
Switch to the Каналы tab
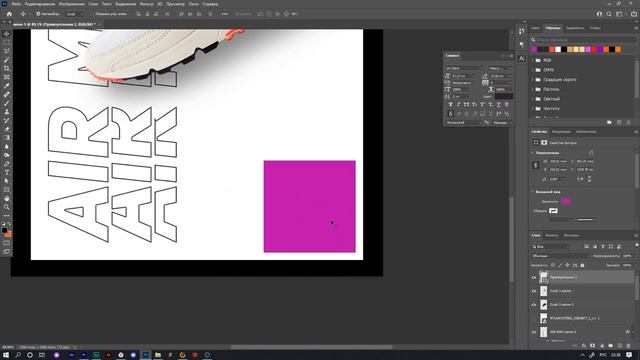pos(551,236)
